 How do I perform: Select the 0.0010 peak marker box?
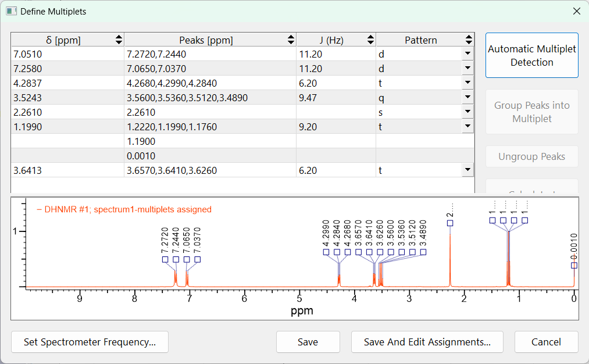[x=574, y=265]
